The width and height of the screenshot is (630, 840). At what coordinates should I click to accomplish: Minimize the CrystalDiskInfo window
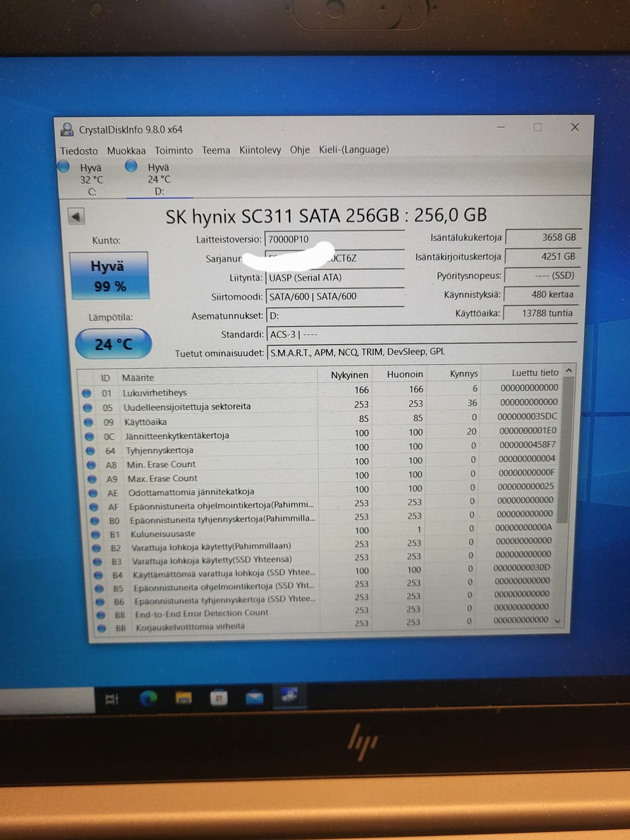(x=501, y=127)
